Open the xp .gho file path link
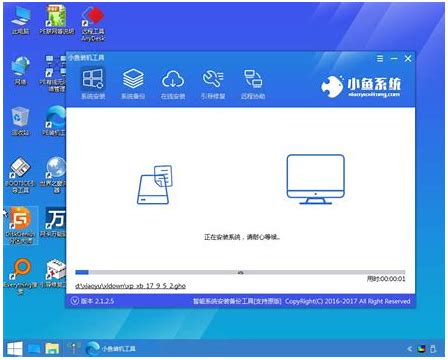 [x=130, y=286]
